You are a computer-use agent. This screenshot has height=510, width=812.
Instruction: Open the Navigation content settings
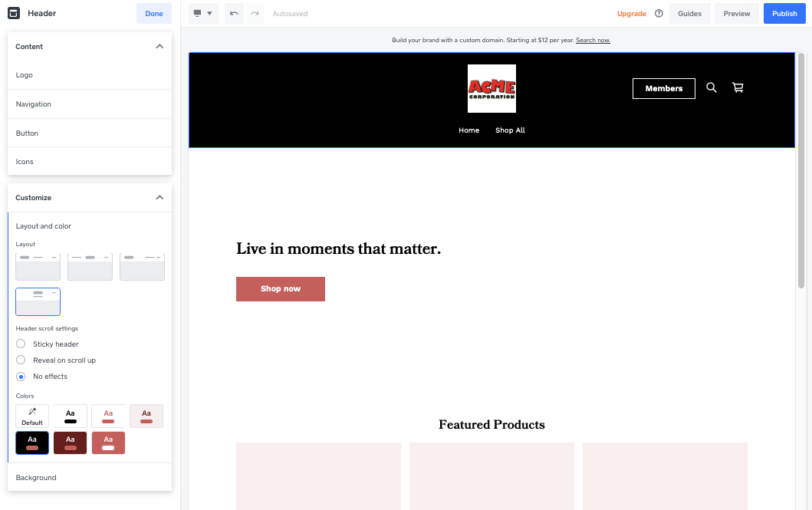[90, 104]
